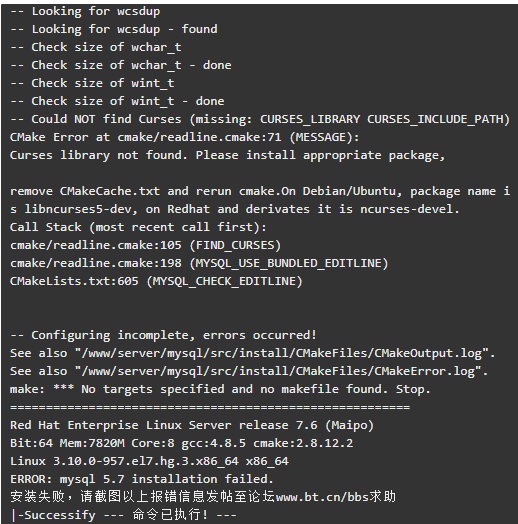Click the 'CMake Error at cmake/readline.cmake:71' line

pos(185,137)
